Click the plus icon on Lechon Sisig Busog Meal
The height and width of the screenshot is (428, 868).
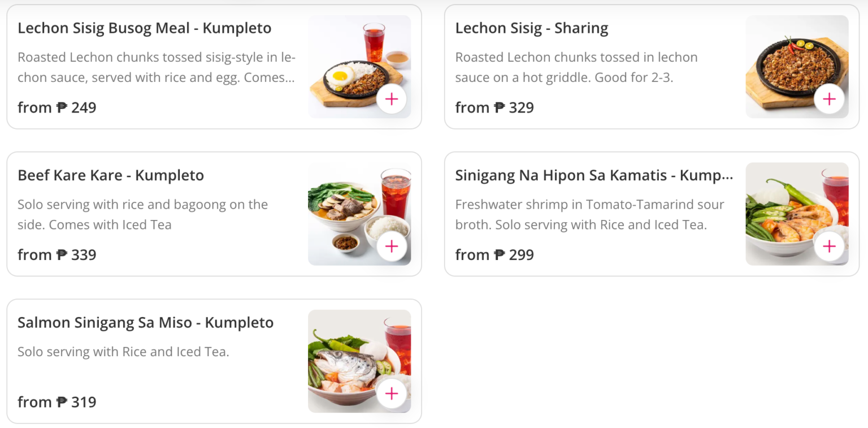[391, 99]
